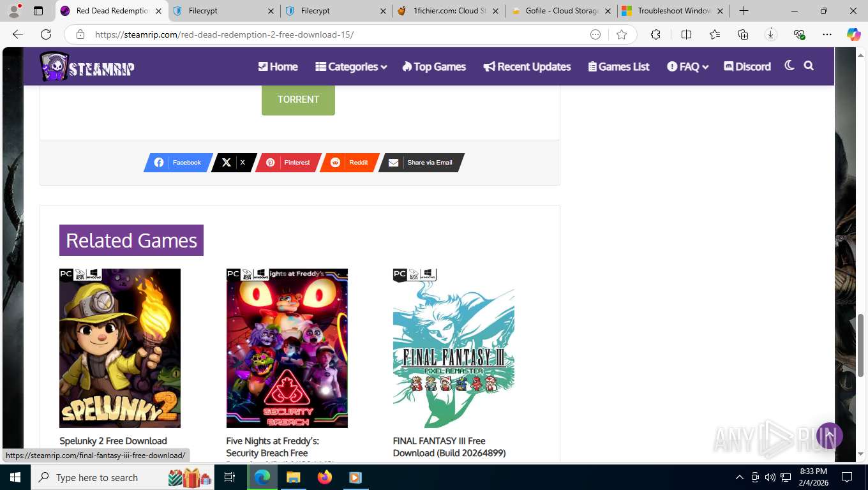868x490 pixels.
Task: Open the browser profile icon
Action: pyautogui.click(x=14, y=11)
